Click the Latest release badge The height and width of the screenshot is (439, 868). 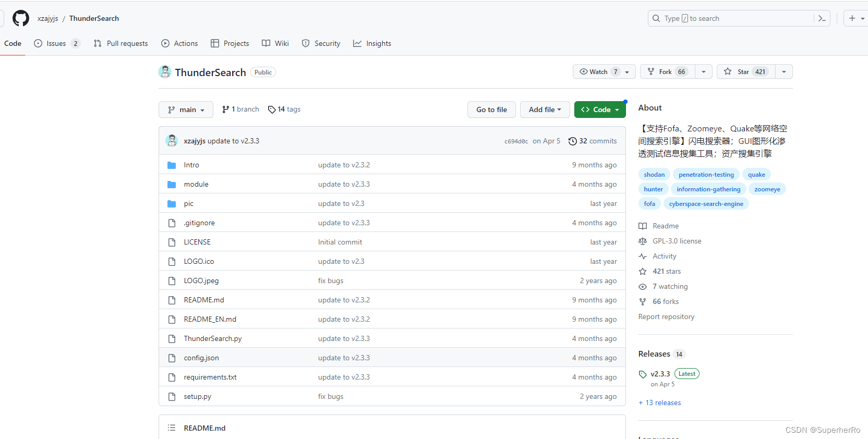click(687, 374)
